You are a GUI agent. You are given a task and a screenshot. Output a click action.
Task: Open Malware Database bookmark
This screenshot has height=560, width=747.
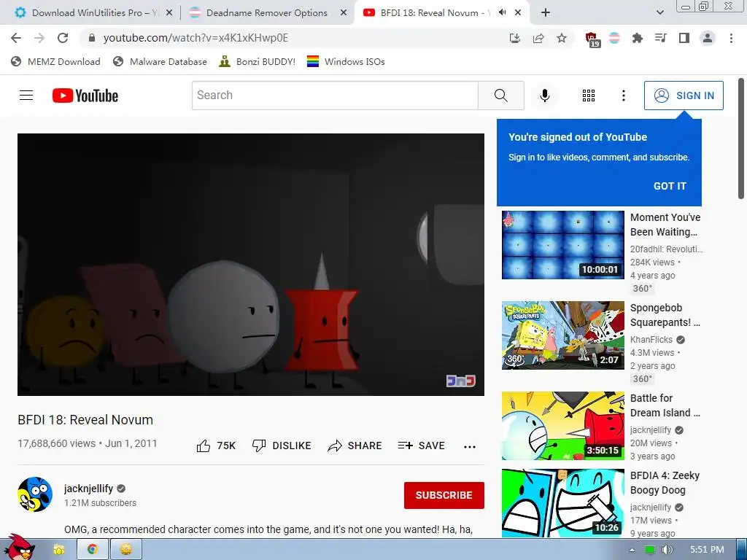point(160,61)
